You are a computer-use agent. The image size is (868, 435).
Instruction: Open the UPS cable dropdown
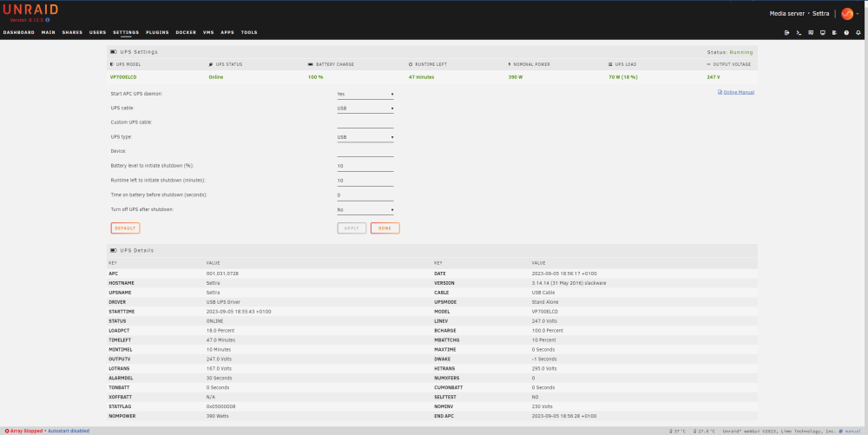365,109
